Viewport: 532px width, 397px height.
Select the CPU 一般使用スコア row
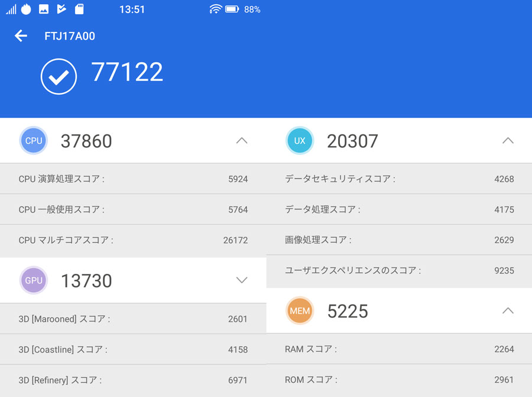tap(133, 209)
